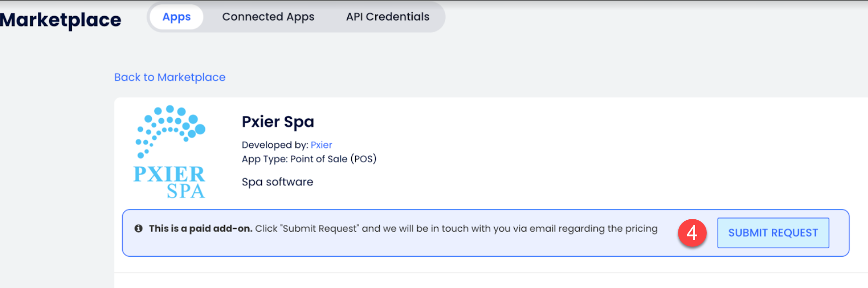Click the Pxier developer link

click(x=321, y=145)
